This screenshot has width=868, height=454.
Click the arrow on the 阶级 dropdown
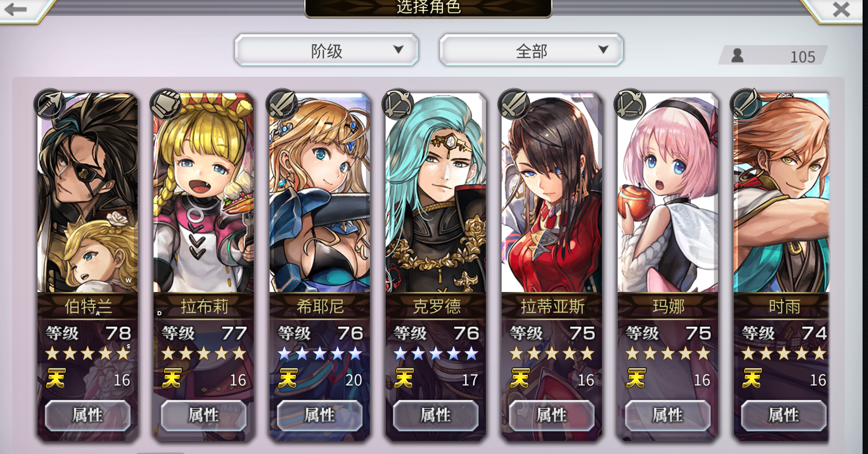(398, 49)
